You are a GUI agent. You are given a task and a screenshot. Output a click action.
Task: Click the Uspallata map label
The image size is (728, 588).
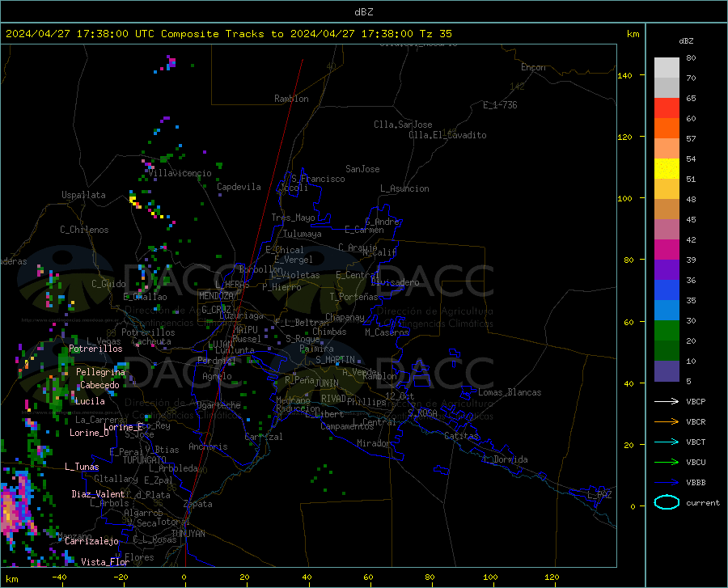tap(83, 195)
